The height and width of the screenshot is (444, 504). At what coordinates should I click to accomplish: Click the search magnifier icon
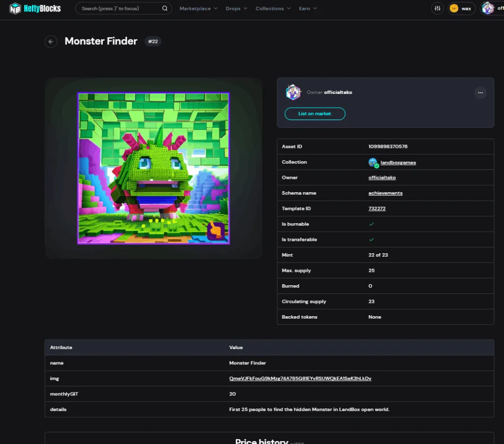[164, 8]
